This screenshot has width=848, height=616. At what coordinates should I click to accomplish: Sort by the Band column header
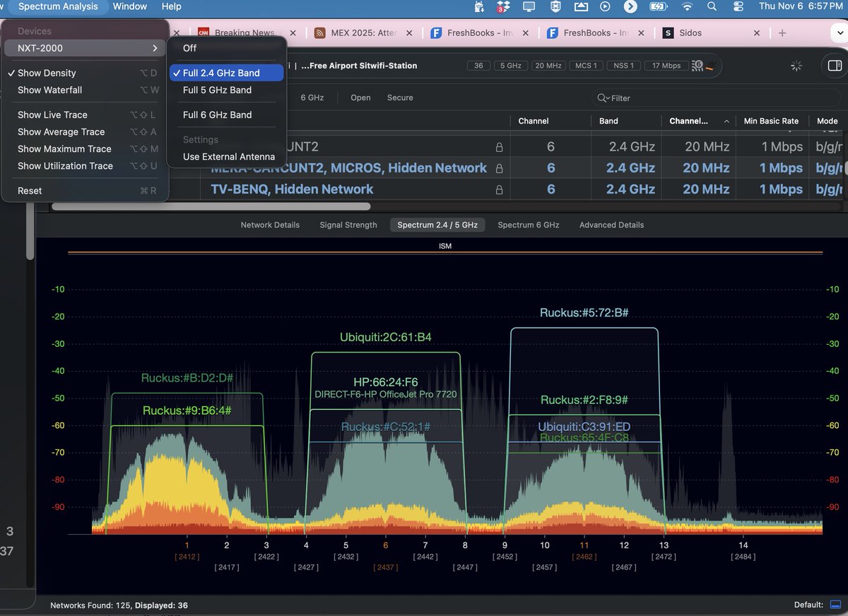point(625,121)
